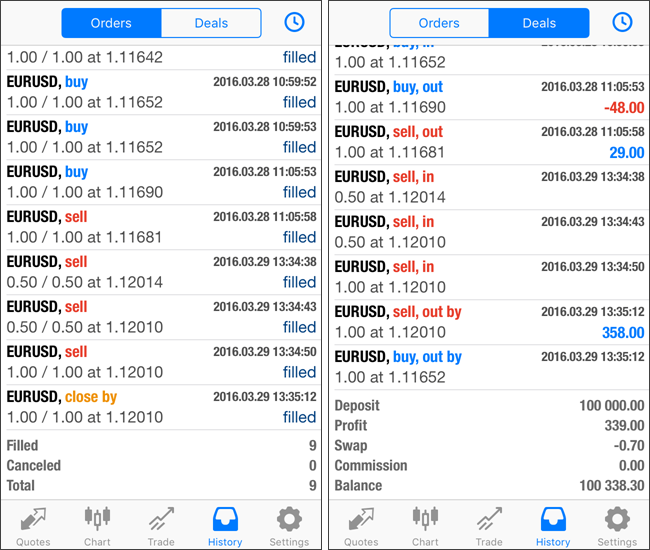Switch to Deals tab on the left screen
This screenshot has width=650, height=550.
(x=211, y=23)
